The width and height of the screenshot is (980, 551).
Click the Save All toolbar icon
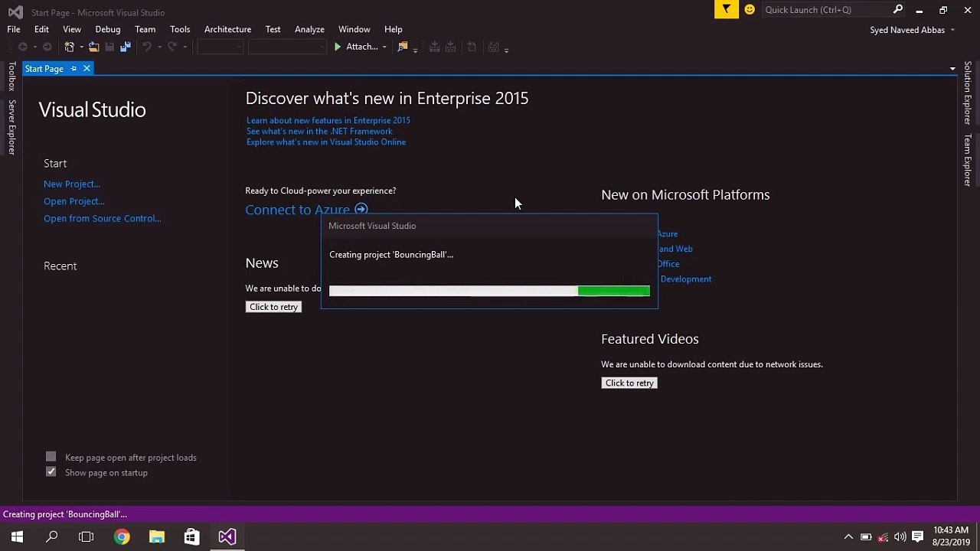[126, 47]
